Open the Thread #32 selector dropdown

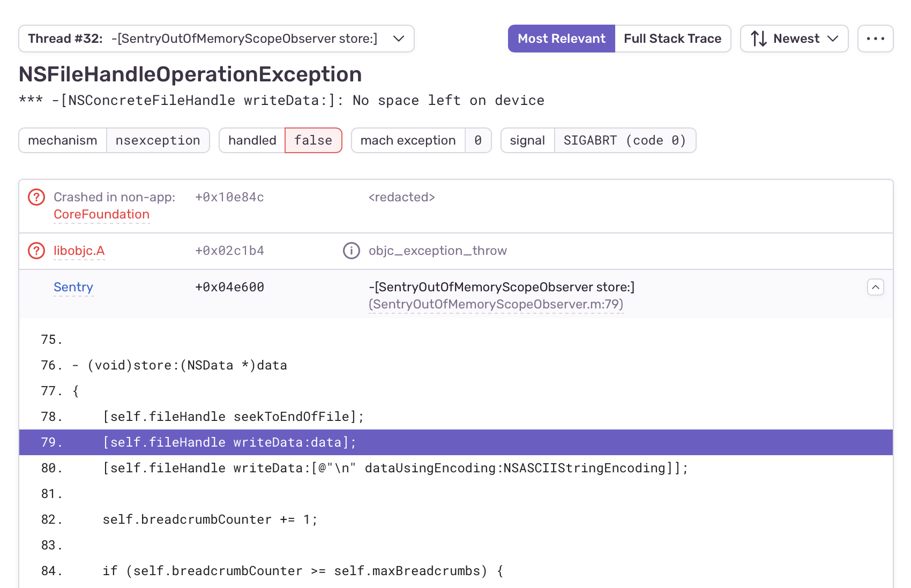(x=216, y=39)
